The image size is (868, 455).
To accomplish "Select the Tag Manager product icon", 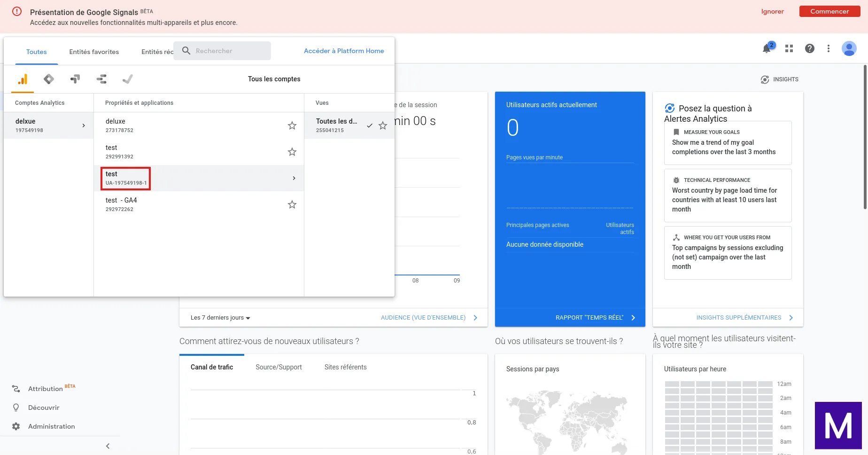I will 49,79.
